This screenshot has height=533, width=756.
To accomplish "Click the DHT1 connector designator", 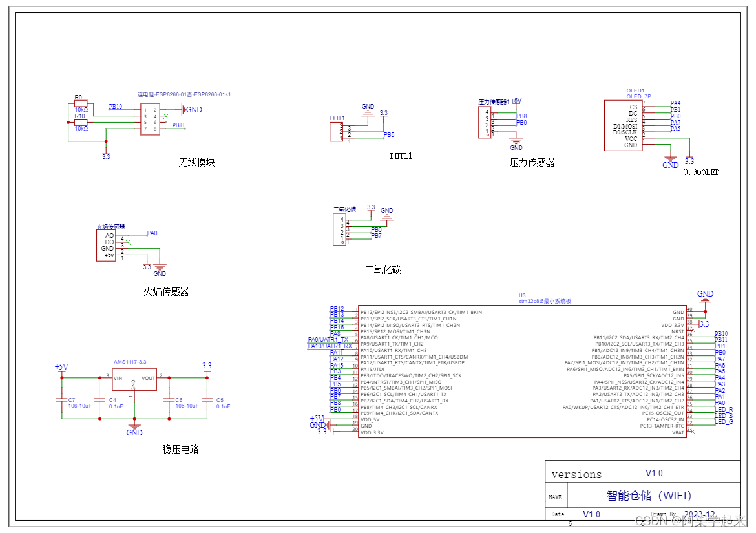I will pyautogui.click(x=337, y=118).
